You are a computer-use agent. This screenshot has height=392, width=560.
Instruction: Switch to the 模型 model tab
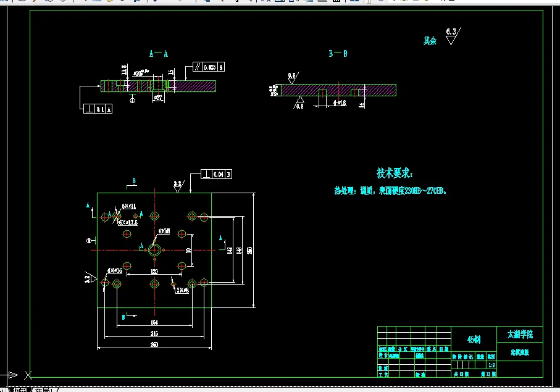click(x=21, y=390)
